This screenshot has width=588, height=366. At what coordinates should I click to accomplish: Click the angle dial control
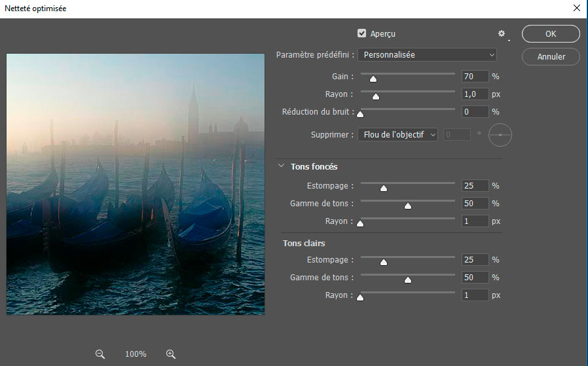point(500,134)
